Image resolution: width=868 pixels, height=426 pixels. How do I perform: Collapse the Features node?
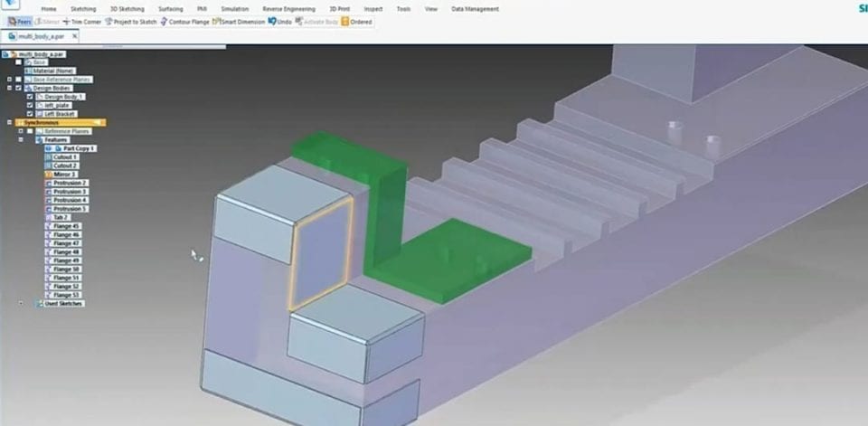(x=21, y=139)
